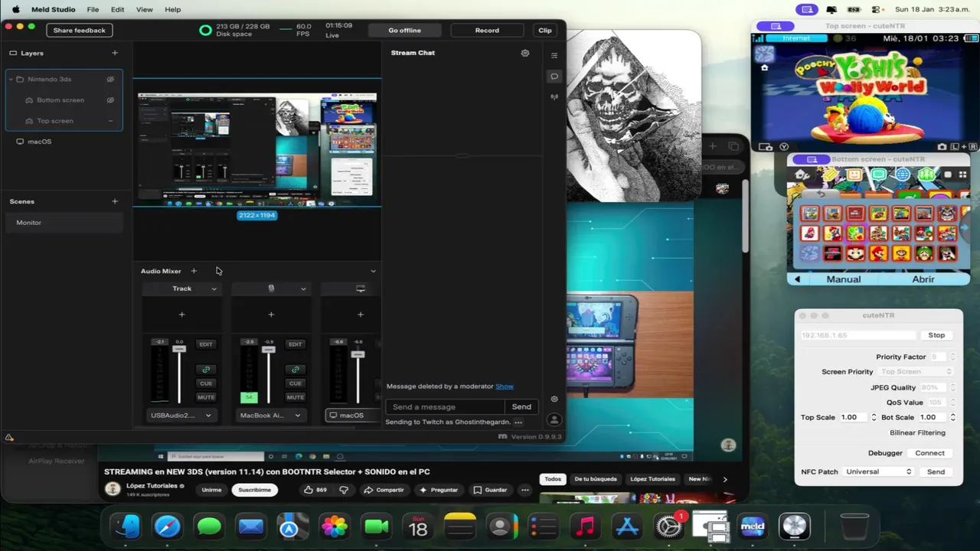Click Manual on the 3DS bottom screen
980x551 pixels.
pyautogui.click(x=844, y=279)
